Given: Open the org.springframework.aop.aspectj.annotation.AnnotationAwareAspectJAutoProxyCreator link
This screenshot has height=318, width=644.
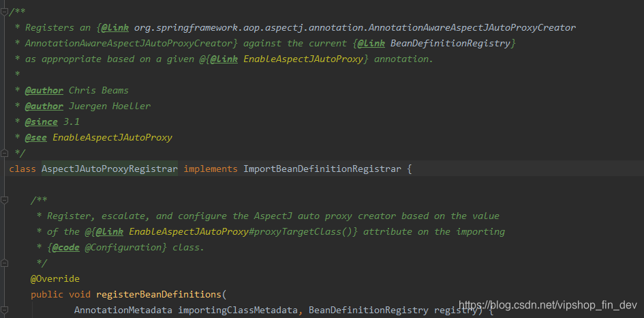Looking at the screenshot, I should tap(355, 27).
